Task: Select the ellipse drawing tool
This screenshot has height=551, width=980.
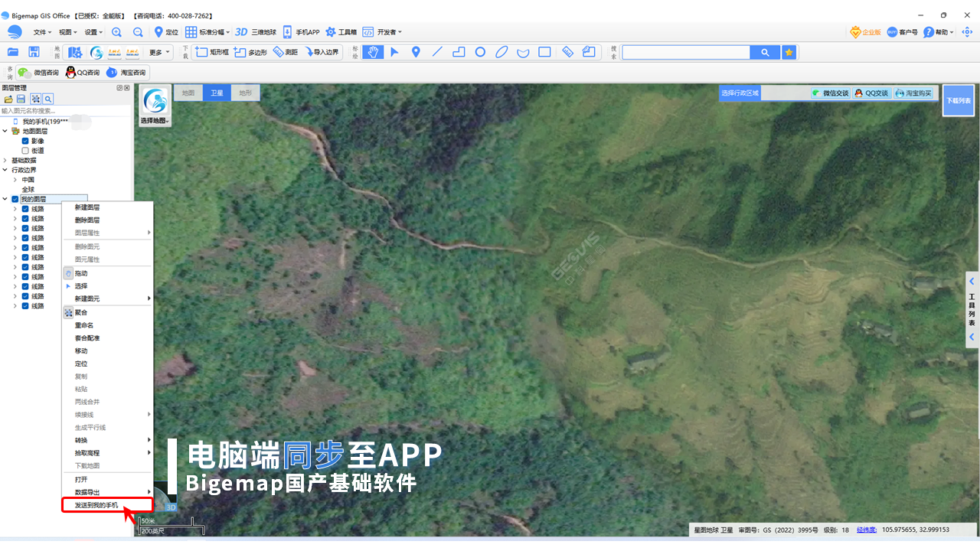Action: tap(501, 52)
